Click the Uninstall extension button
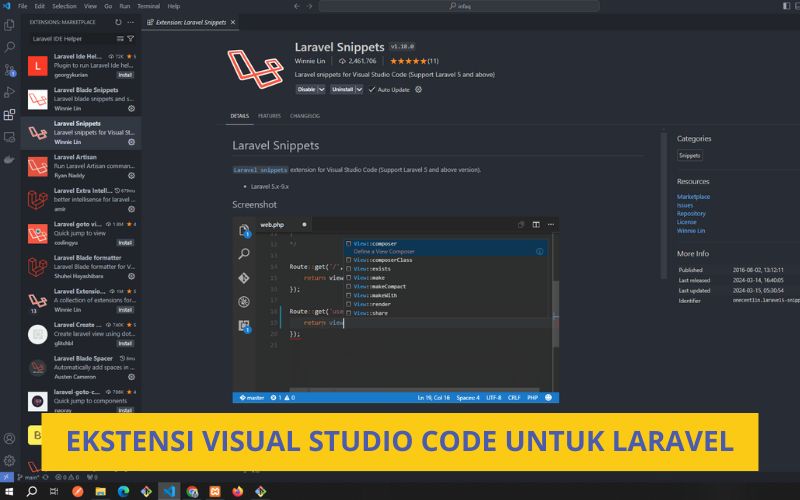The image size is (800, 500). pos(342,89)
